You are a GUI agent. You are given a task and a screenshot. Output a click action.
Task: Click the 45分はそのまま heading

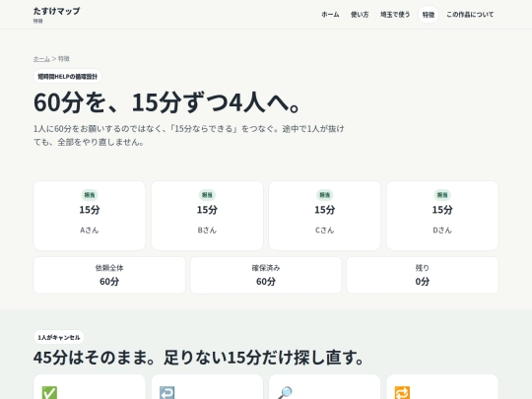(198, 358)
